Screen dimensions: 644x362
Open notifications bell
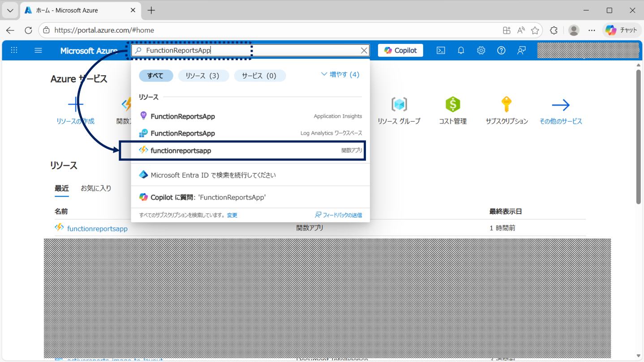coord(461,51)
